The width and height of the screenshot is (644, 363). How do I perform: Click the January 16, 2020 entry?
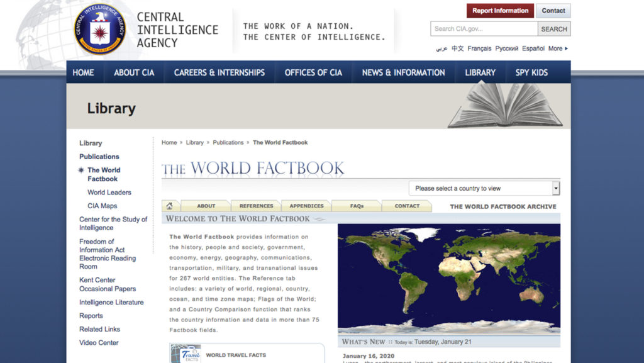[x=369, y=356]
